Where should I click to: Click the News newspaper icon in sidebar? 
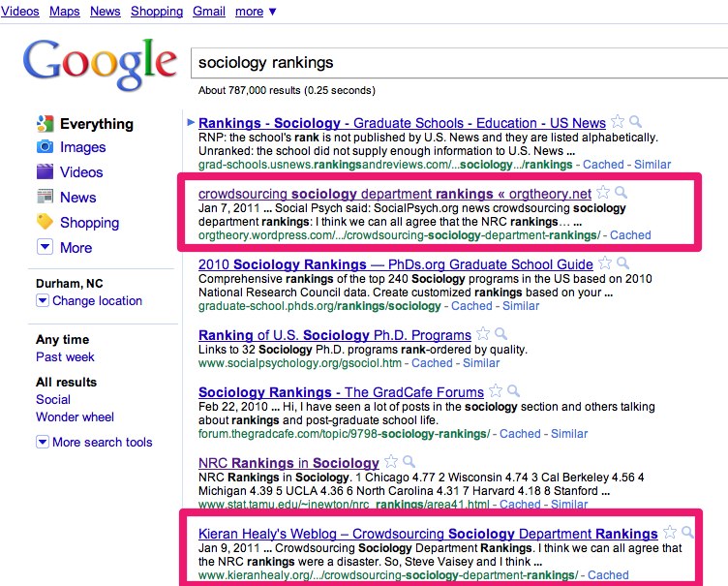coord(45,197)
